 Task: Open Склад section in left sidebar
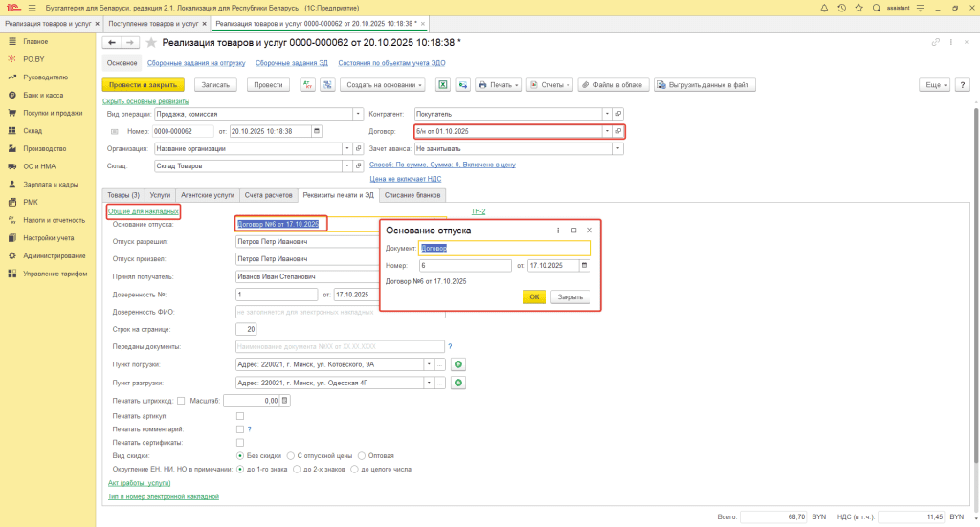point(33,131)
